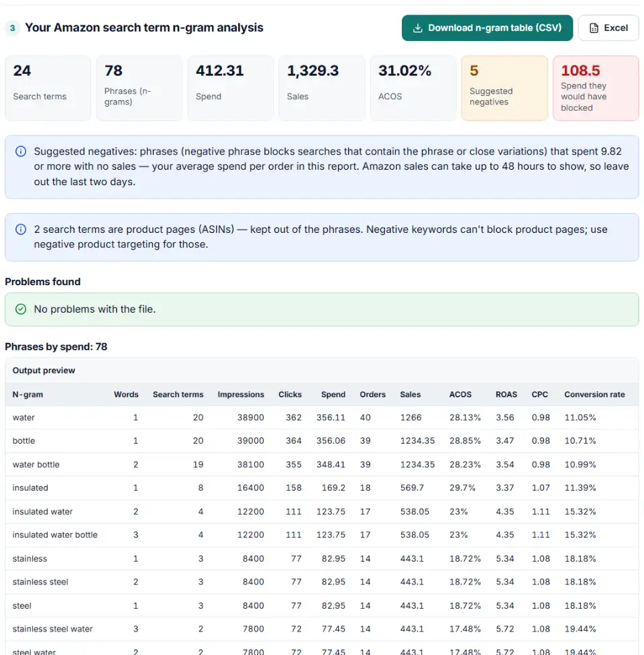Click the green checkmark icon in Problems found

pyautogui.click(x=21, y=309)
